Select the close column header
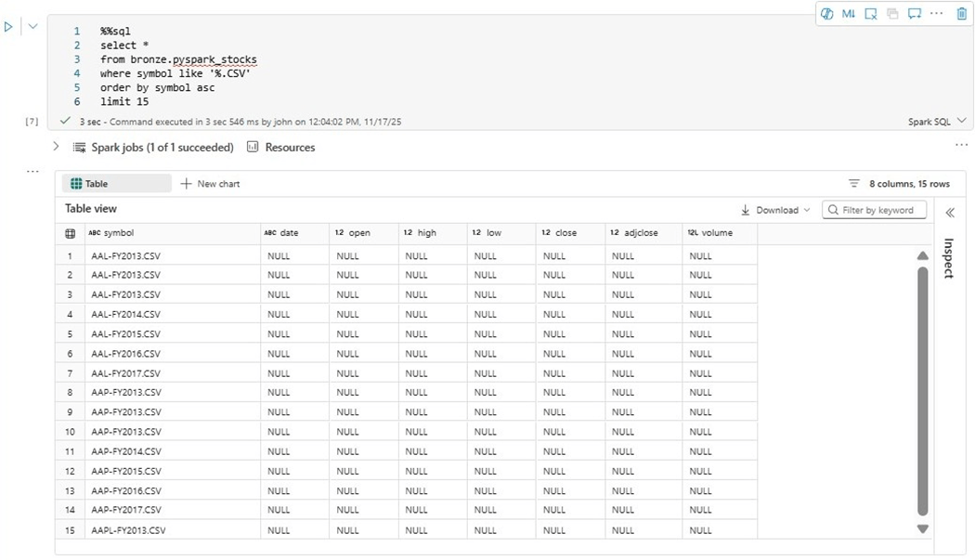Image resolution: width=975 pixels, height=560 pixels. tap(570, 233)
